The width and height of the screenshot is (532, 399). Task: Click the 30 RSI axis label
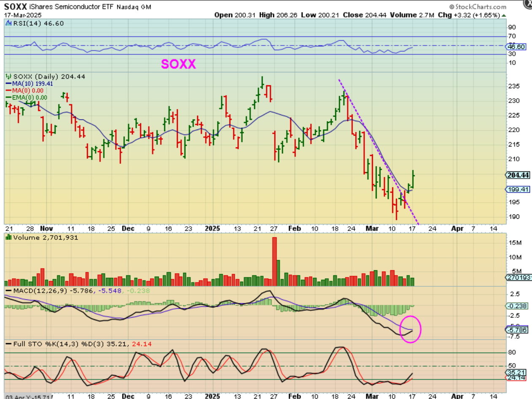(512, 54)
